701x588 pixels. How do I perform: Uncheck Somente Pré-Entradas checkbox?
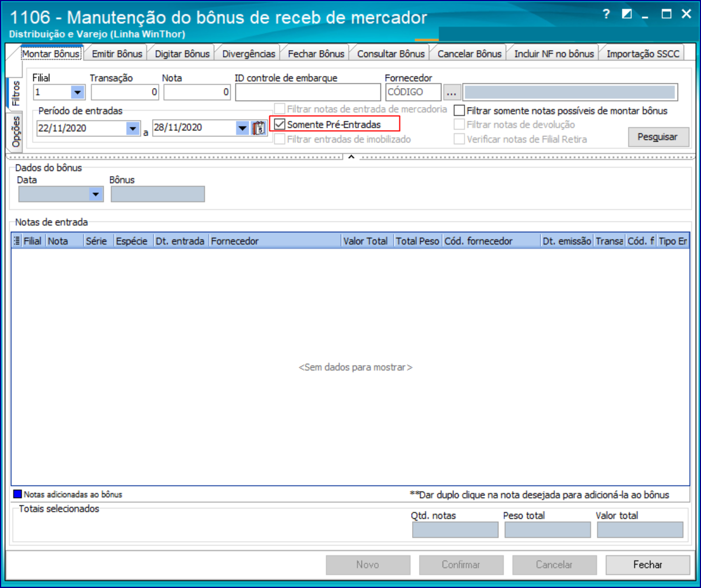click(x=280, y=124)
